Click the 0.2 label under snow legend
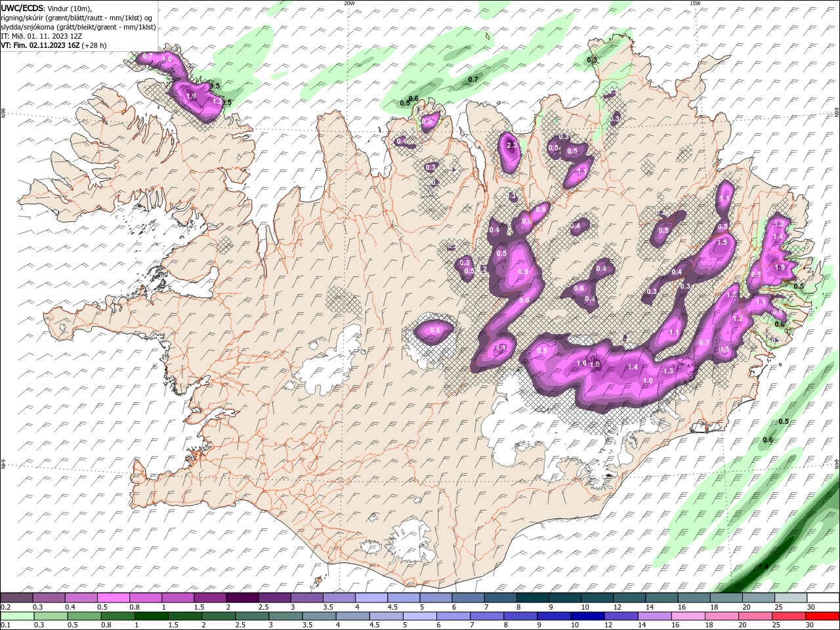The width and height of the screenshot is (840, 630). click(5, 607)
